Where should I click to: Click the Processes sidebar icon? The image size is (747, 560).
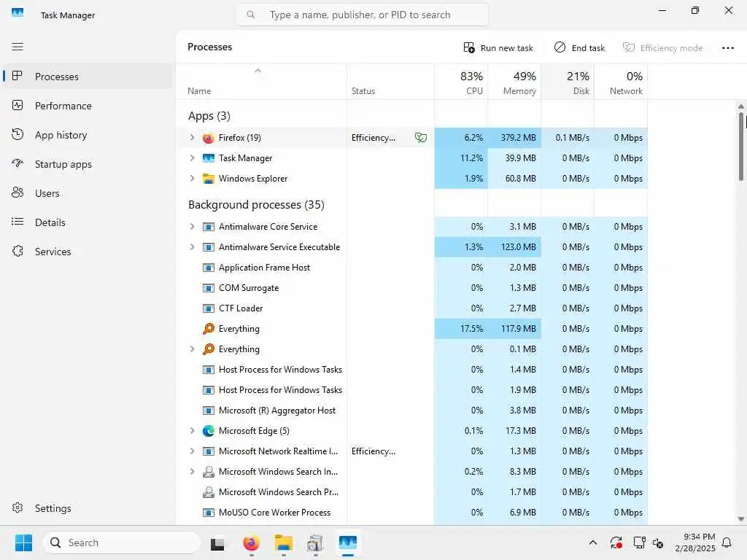(18, 76)
